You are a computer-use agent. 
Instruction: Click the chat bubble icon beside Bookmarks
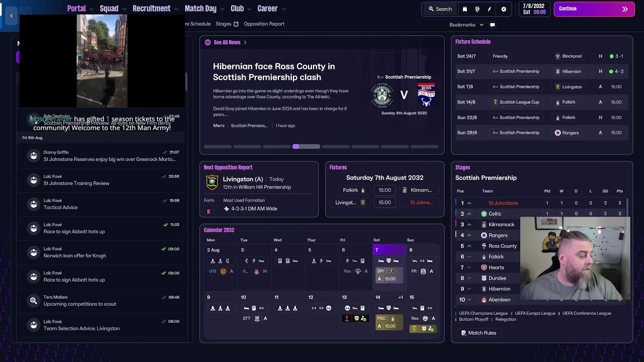[x=493, y=25]
